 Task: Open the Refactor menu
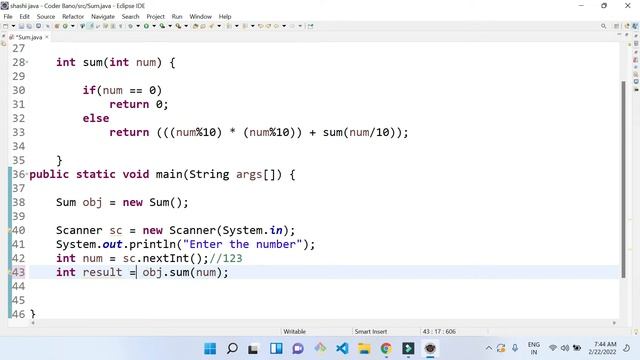pos(73,16)
